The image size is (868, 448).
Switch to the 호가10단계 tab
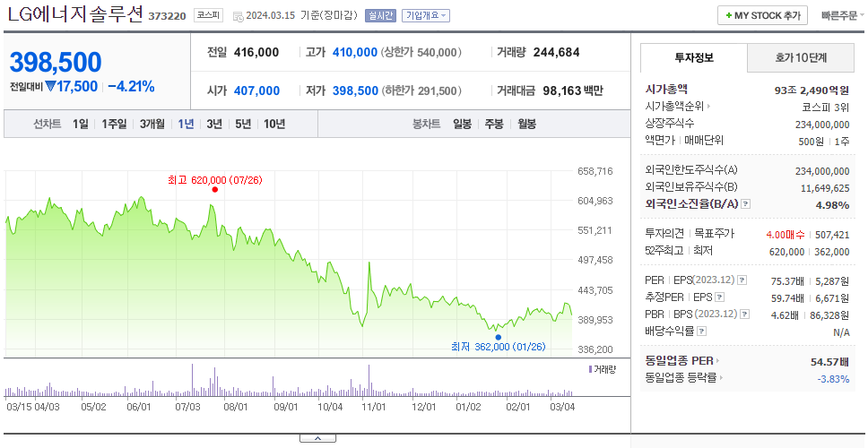click(801, 57)
